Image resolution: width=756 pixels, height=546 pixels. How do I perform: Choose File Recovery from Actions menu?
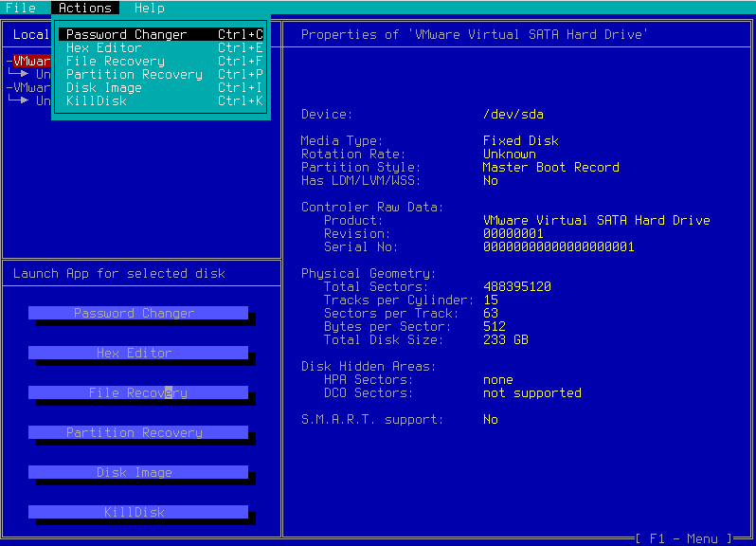(x=161, y=61)
